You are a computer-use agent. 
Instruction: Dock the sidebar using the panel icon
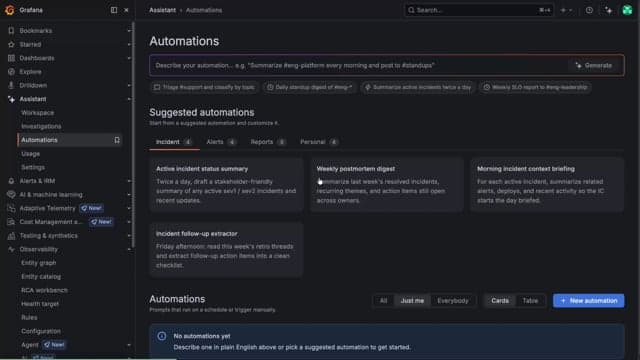point(114,10)
